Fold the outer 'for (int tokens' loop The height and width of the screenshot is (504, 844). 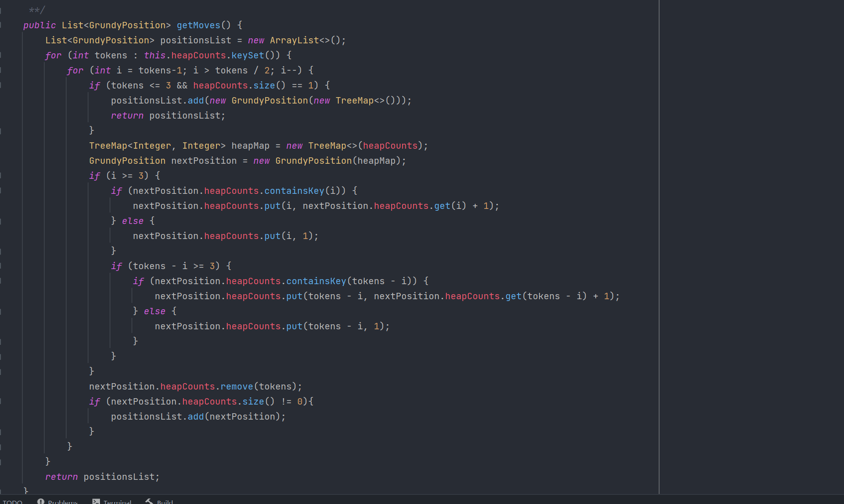point(1,55)
